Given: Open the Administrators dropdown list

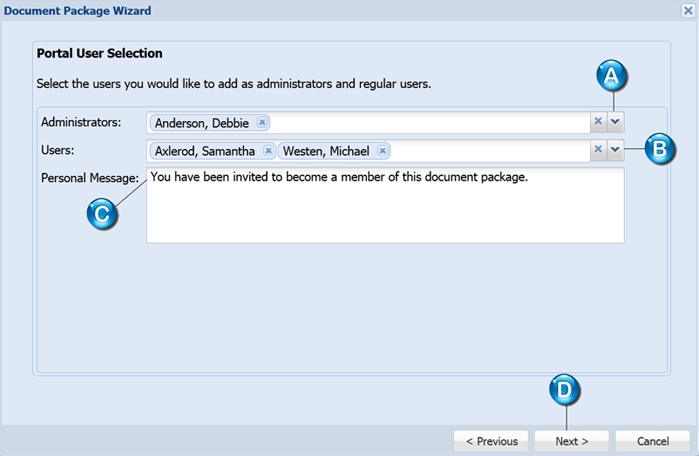Looking at the screenshot, I should (x=615, y=121).
